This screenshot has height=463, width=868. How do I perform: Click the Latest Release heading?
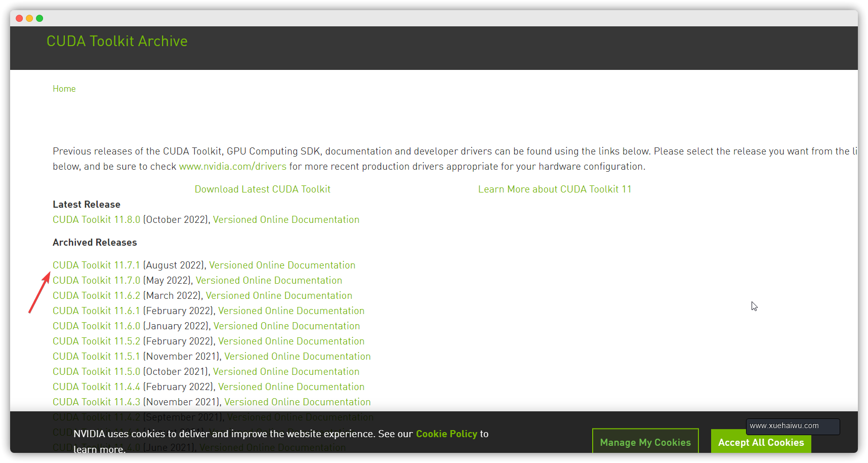click(x=87, y=205)
